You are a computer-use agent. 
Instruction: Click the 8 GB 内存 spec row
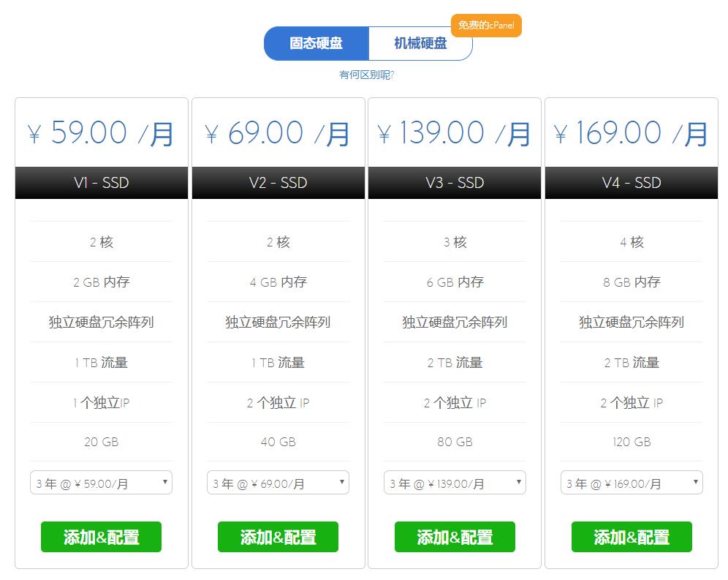[632, 282]
